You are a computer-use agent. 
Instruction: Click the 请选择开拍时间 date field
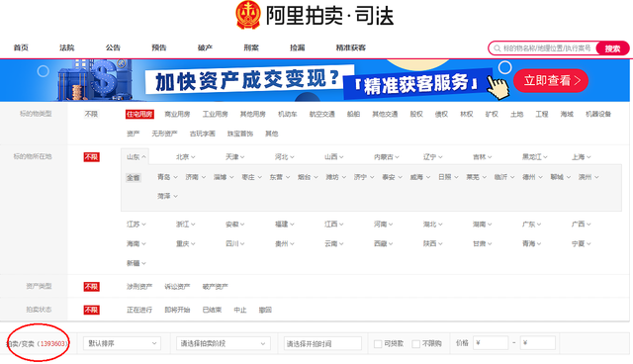[322, 343]
